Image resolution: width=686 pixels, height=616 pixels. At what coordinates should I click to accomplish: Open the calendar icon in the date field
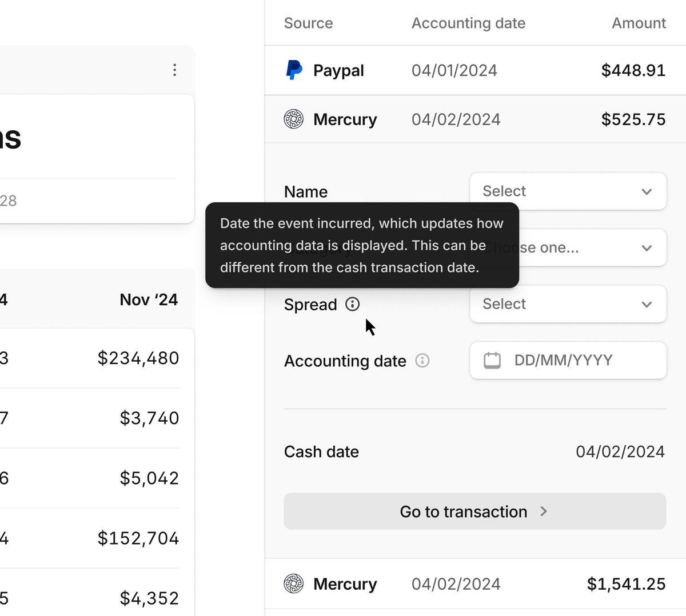[x=492, y=360]
